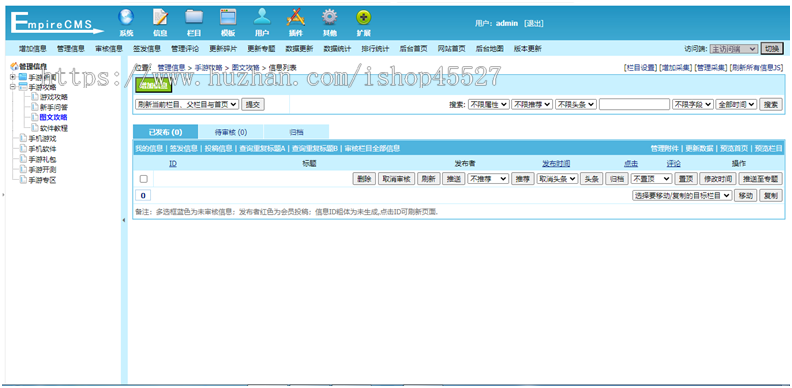
Task: Click the page icon beside 手游专区
Action: [x=23, y=179]
